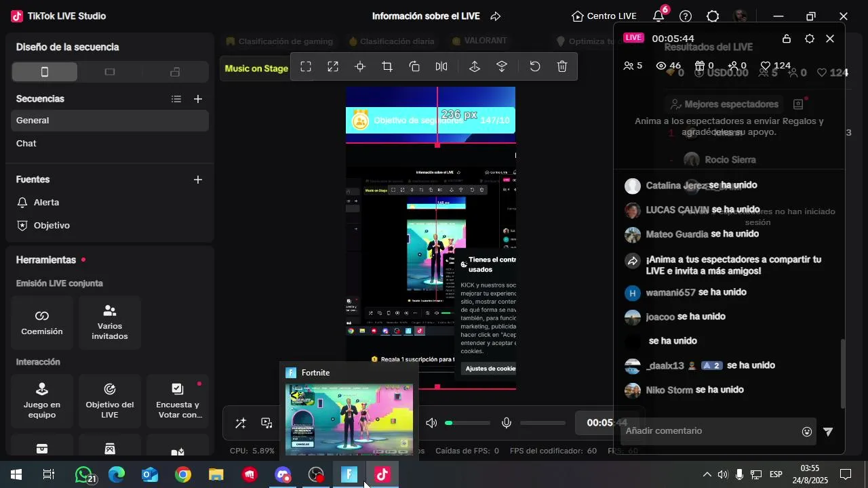The image size is (868, 488).
Task: Open Google Chrome from the taskbar
Action: pyautogui.click(x=183, y=475)
